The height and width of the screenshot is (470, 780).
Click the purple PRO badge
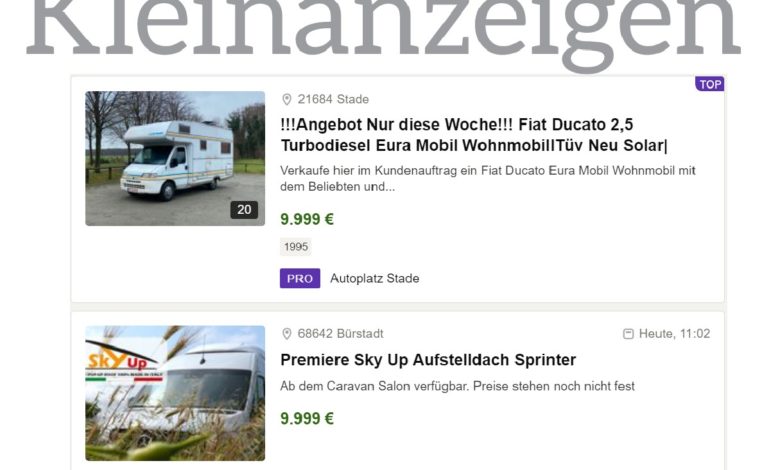tap(300, 279)
